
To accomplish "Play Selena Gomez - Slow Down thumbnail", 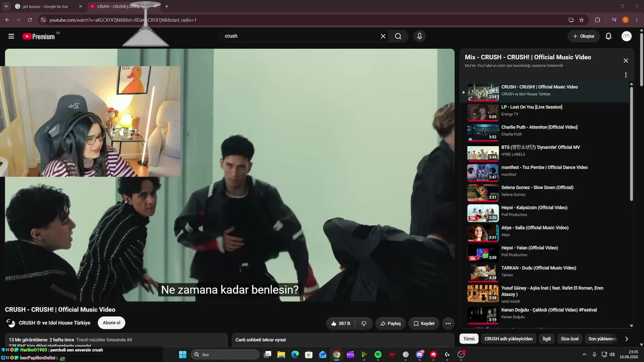I will (483, 193).
